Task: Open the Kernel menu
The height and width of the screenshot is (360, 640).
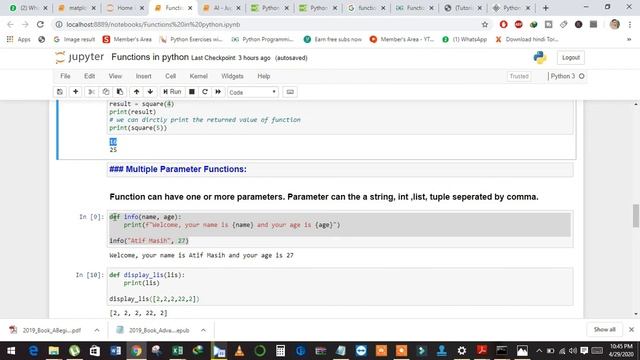Action: [x=198, y=76]
